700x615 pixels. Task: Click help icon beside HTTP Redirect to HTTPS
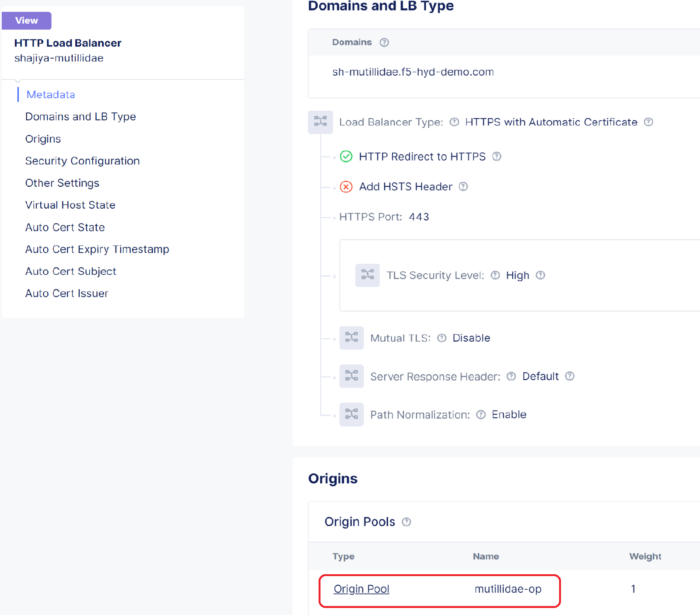497,157
